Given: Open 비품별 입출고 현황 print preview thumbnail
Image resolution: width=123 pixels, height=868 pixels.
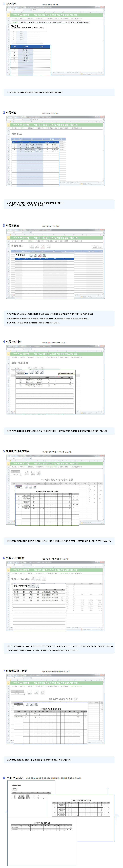Looking at the screenshot, I should 42,841.
